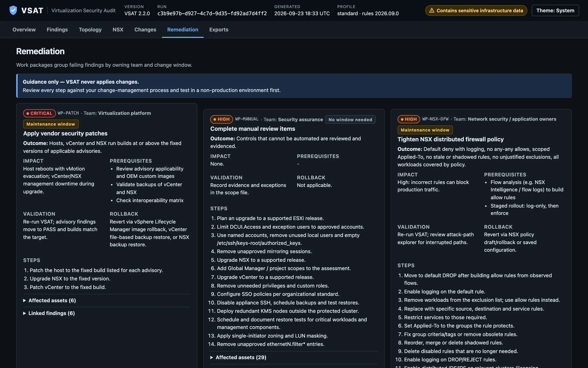The image size is (588, 368).
Task: Click step Configure SSO policies per organizational standard
Action: point(278,294)
